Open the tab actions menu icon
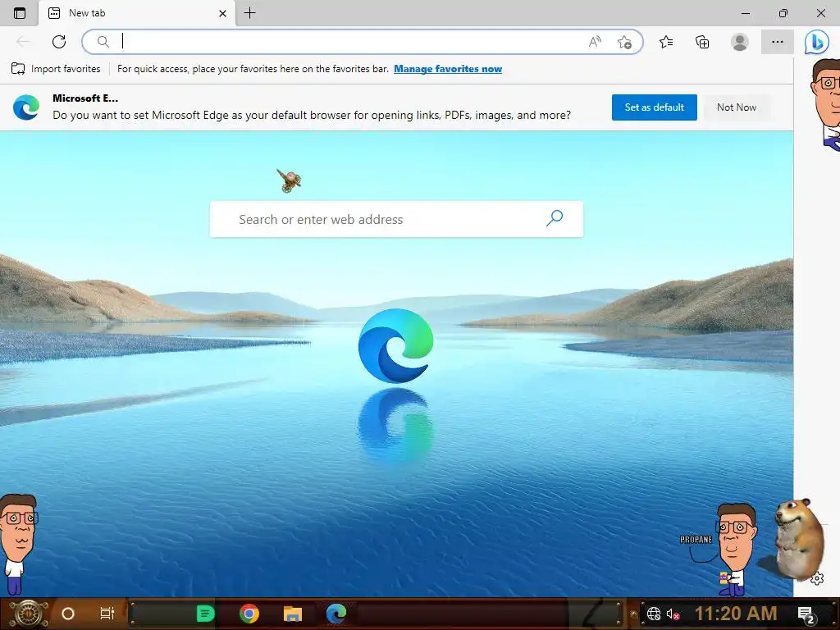The height and width of the screenshot is (630, 840). point(20,13)
